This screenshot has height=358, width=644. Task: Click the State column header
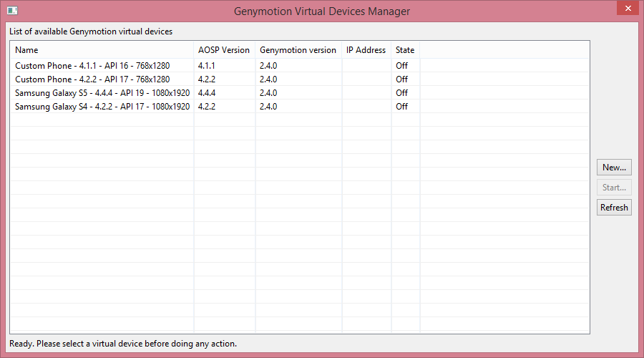coord(406,50)
